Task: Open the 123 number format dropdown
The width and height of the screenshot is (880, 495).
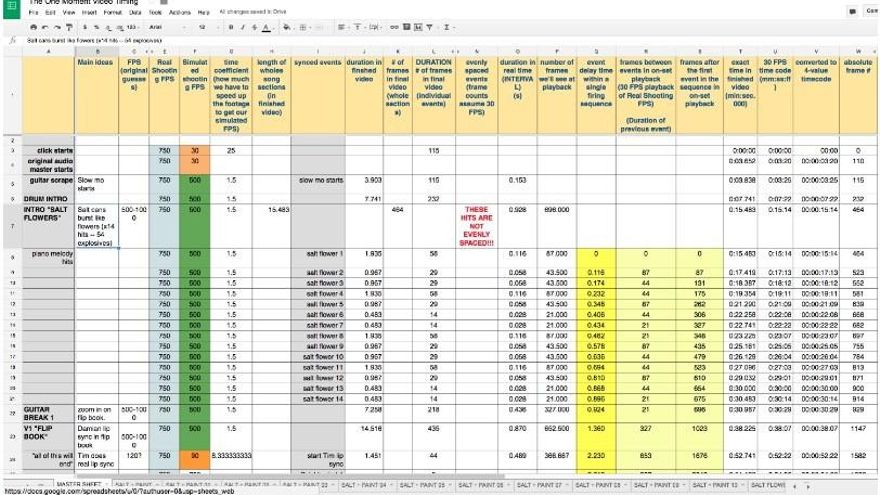Action: coord(133,27)
